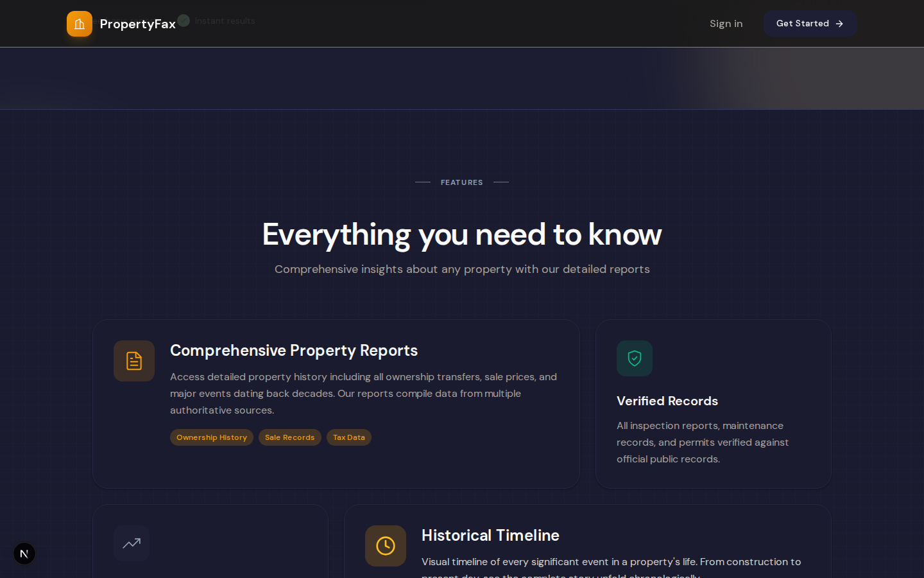The height and width of the screenshot is (578, 924).
Task: Click the FEATURES section label
Action: [x=462, y=182]
